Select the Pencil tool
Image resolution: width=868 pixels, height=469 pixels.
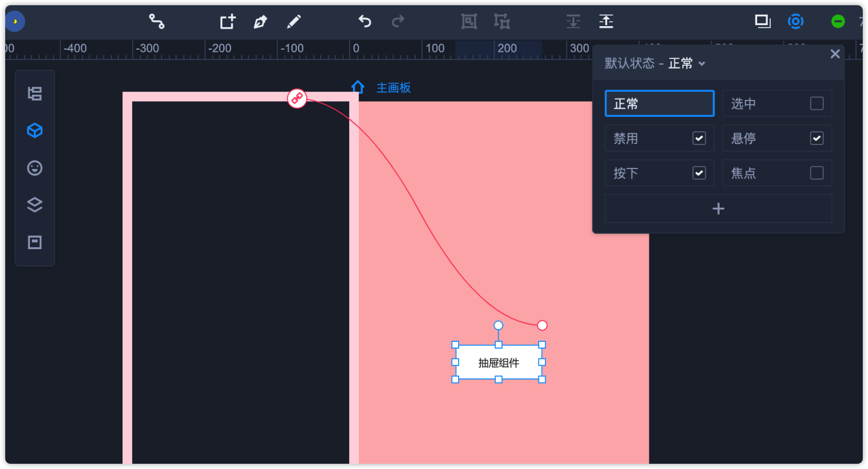294,21
